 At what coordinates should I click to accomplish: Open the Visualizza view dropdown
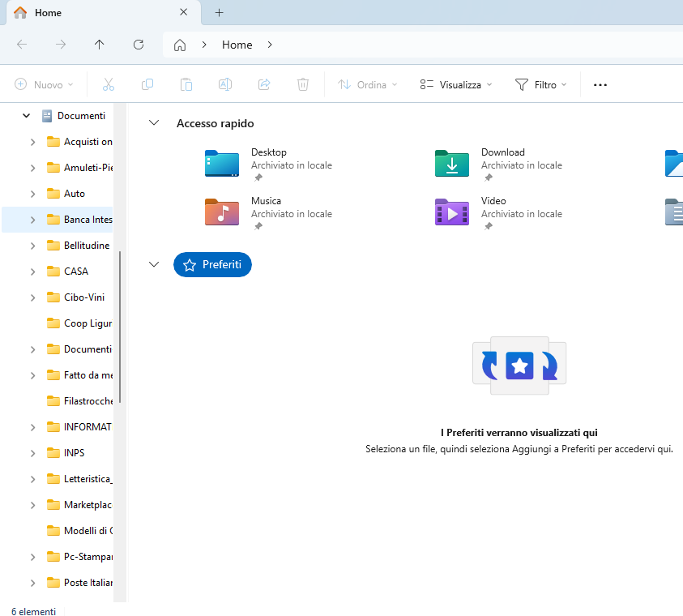[455, 84]
